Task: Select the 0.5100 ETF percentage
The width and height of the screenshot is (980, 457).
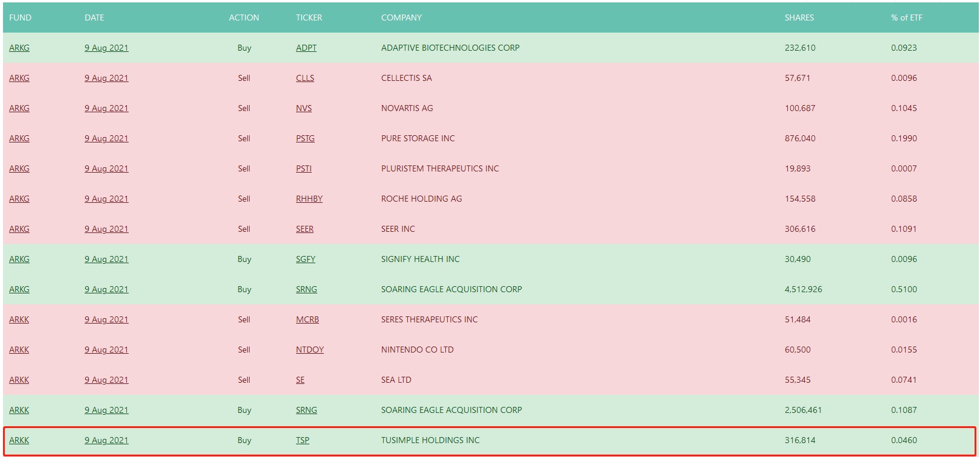Action: click(904, 289)
